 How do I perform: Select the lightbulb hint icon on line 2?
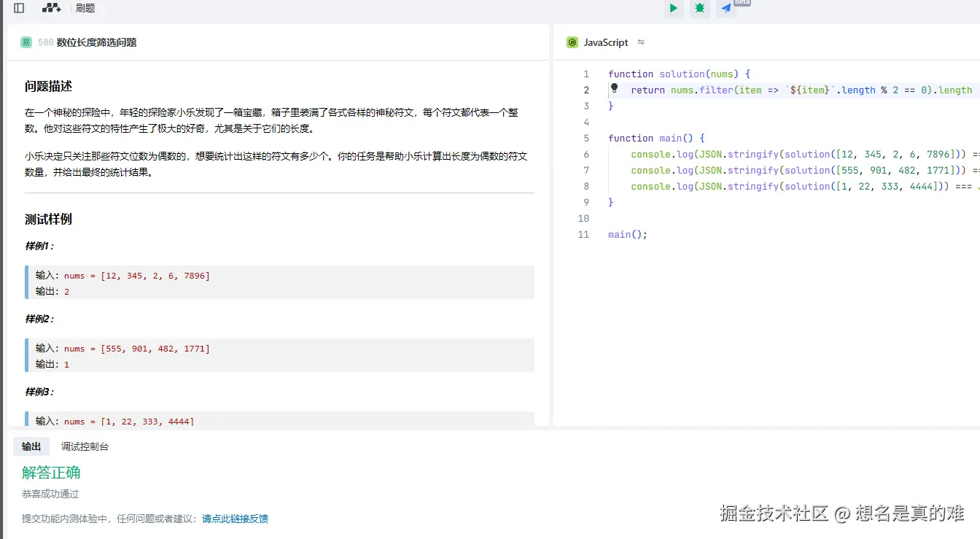coord(613,89)
